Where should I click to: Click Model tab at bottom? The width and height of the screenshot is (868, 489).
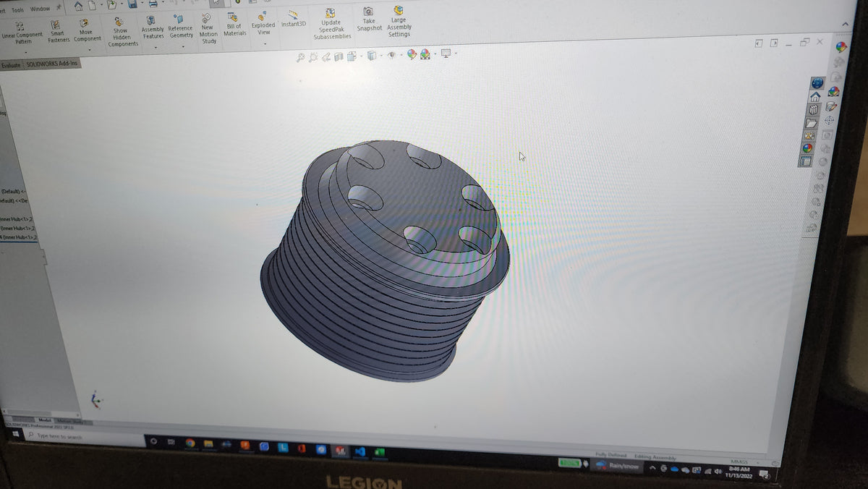(44, 420)
